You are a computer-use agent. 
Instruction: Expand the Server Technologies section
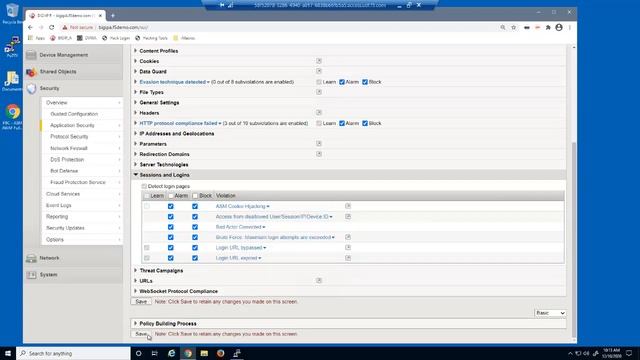tap(135, 164)
